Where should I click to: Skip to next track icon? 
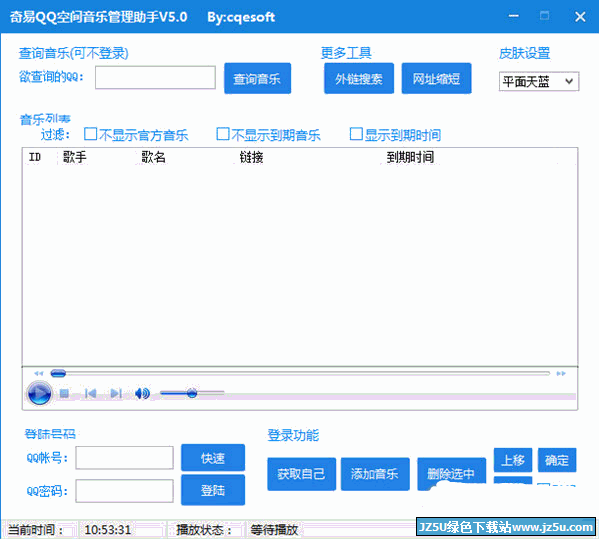tap(116, 393)
